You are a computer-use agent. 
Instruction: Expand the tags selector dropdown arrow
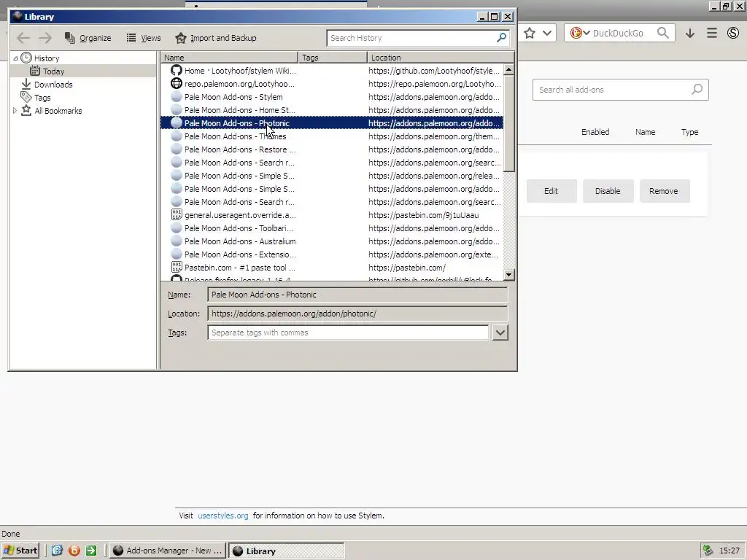500,332
